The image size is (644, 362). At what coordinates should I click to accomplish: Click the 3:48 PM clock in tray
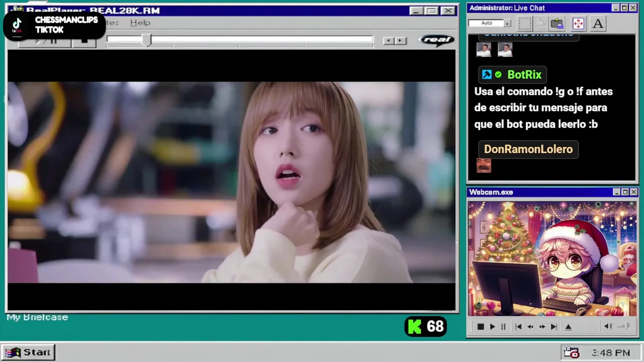pos(611,353)
